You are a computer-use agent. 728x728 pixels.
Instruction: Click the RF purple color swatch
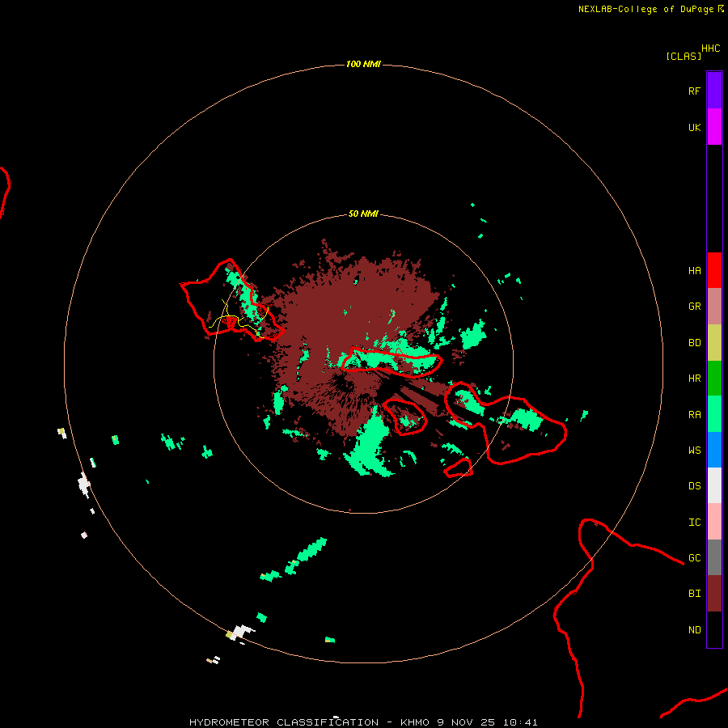[714, 91]
